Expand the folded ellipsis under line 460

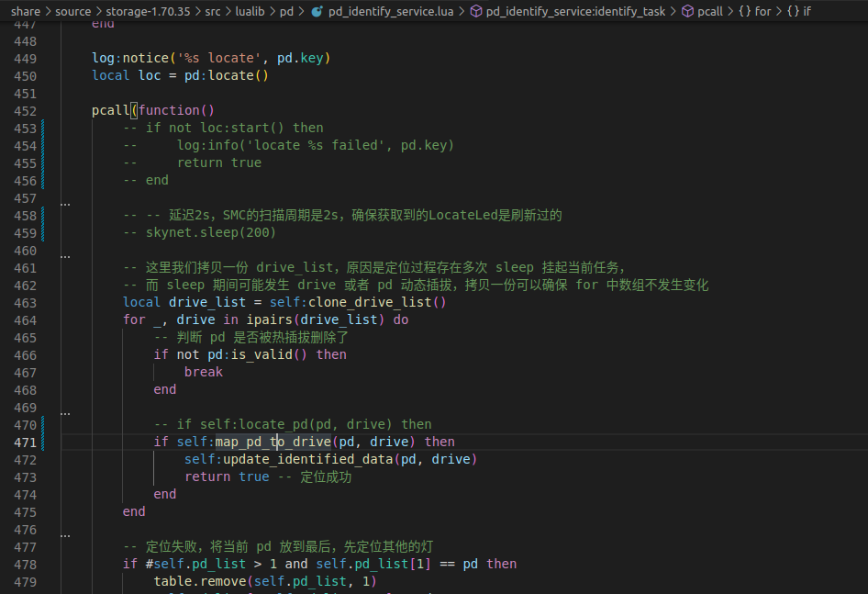[65, 257]
